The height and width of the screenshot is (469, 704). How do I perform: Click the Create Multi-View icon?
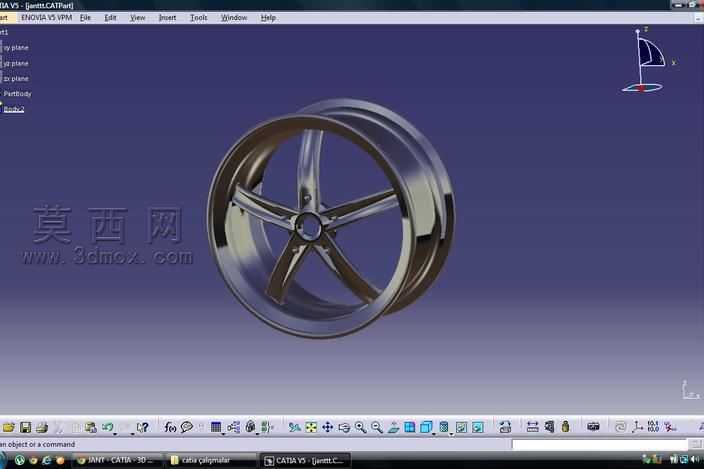tap(409, 427)
